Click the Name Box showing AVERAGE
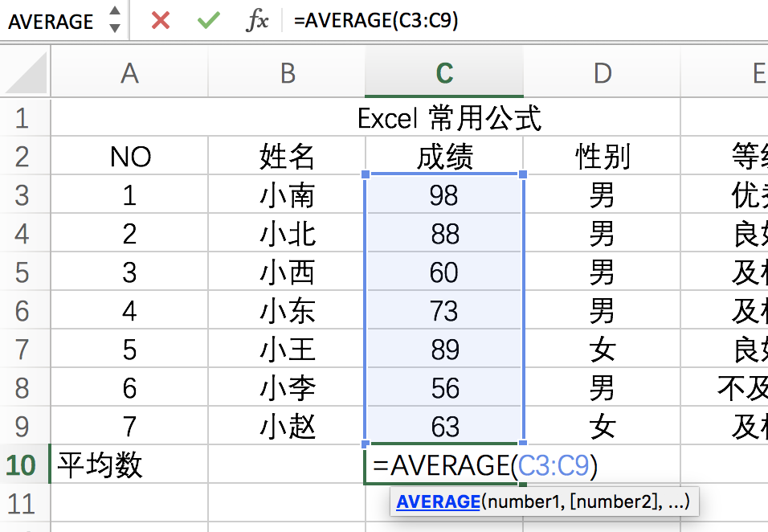The width and height of the screenshot is (768, 532). [x=51, y=22]
